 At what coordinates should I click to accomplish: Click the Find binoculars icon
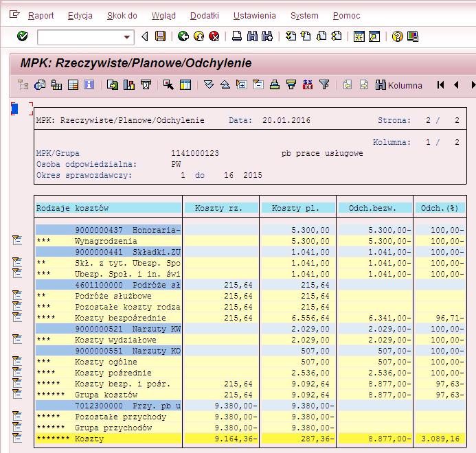pyautogui.click(x=252, y=36)
